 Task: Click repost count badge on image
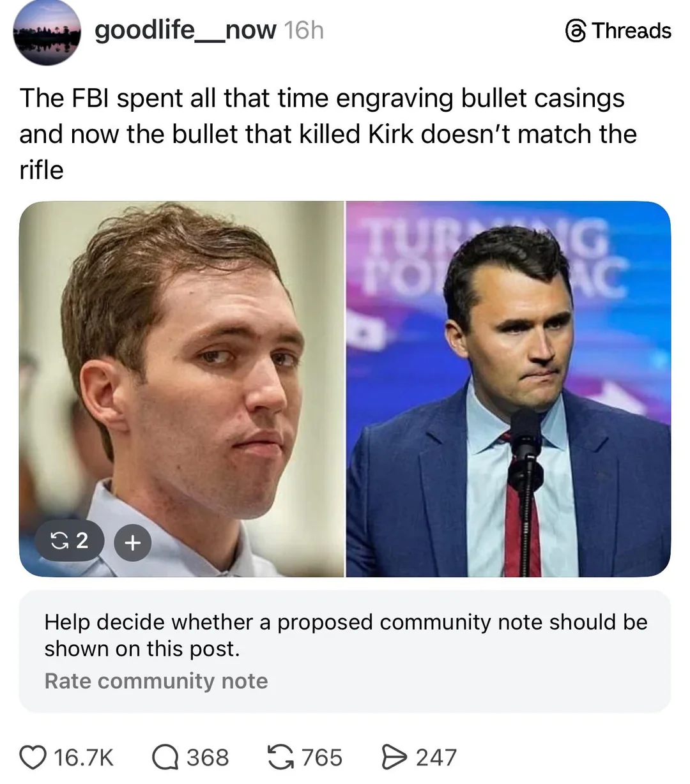click(69, 541)
